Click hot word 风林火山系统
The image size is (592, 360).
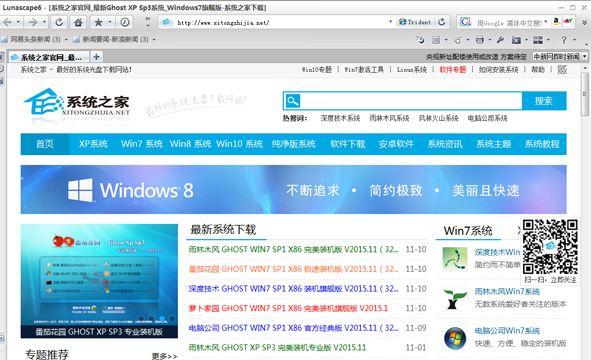point(439,118)
